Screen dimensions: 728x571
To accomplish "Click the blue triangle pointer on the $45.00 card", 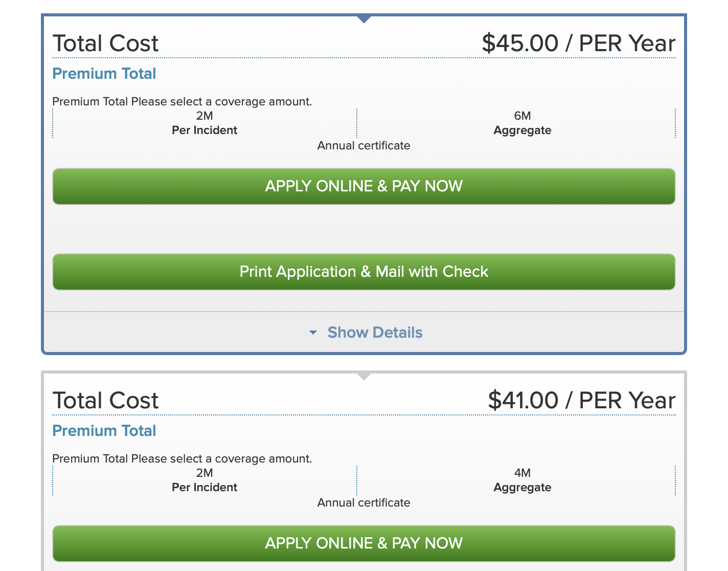I will tap(364, 19).
